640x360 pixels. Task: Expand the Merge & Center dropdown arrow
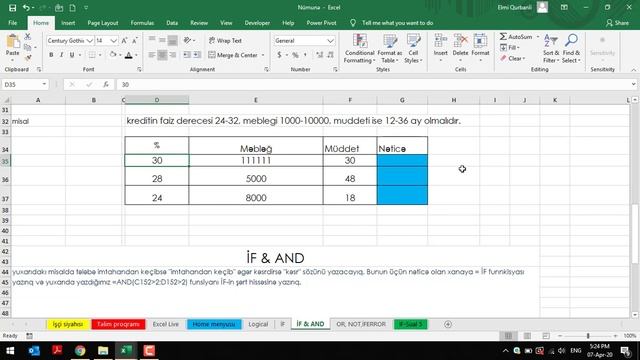point(263,55)
